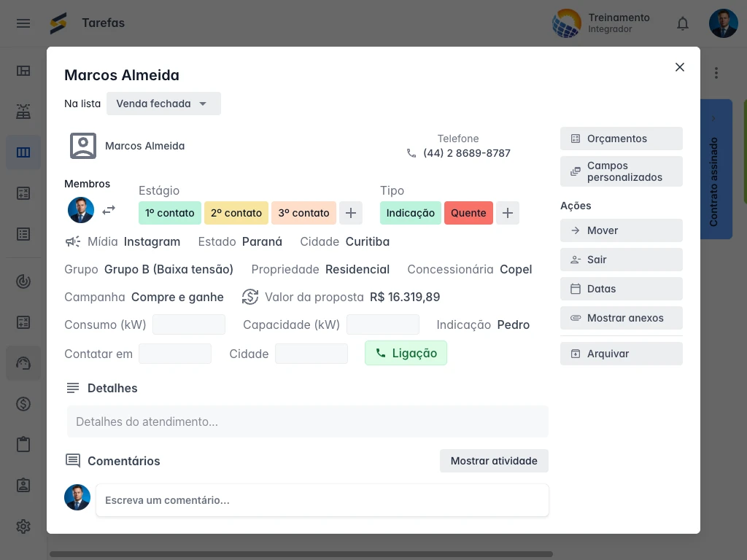The image size is (747, 560).
Task: Click the settings gear at sidebar bottom
Action: (23, 526)
